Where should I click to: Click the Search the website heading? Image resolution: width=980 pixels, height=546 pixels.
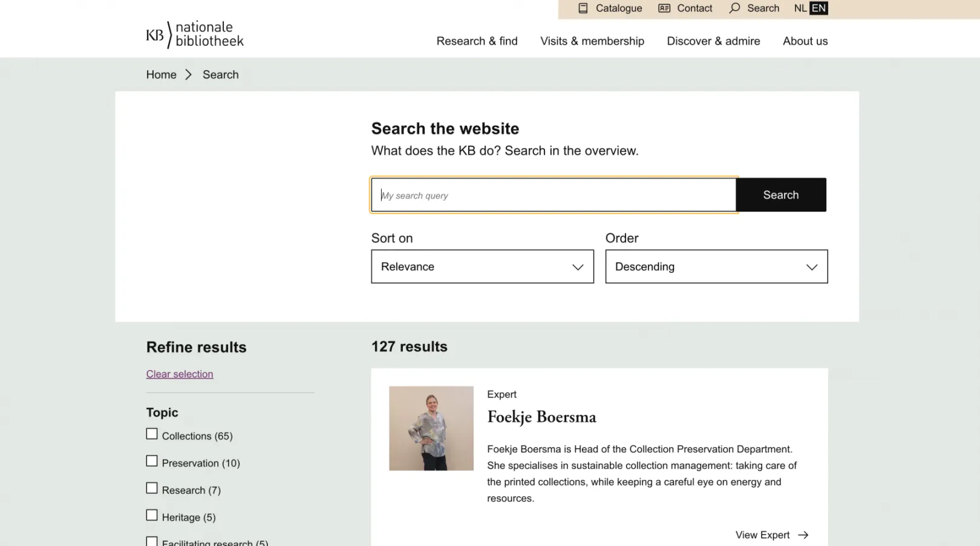coord(445,129)
